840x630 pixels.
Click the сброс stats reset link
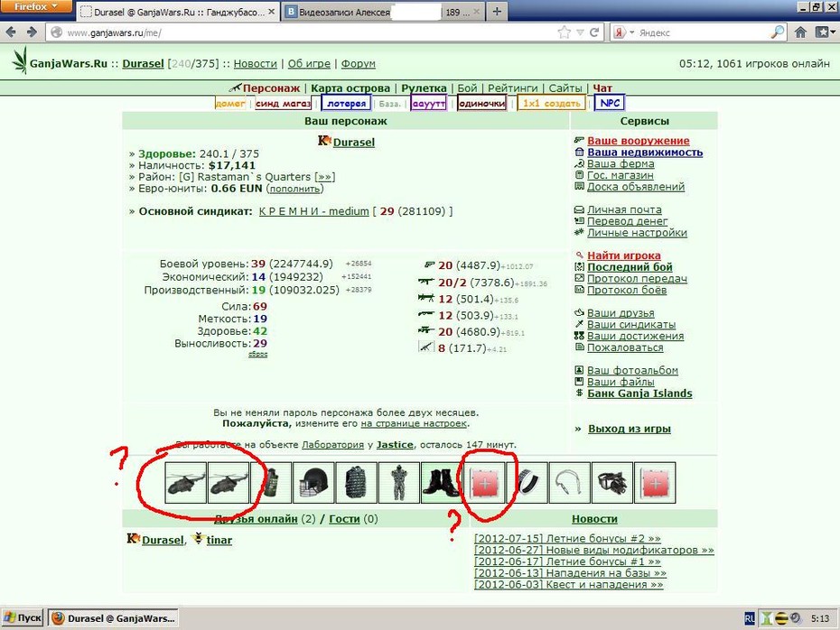coord(257,354)
